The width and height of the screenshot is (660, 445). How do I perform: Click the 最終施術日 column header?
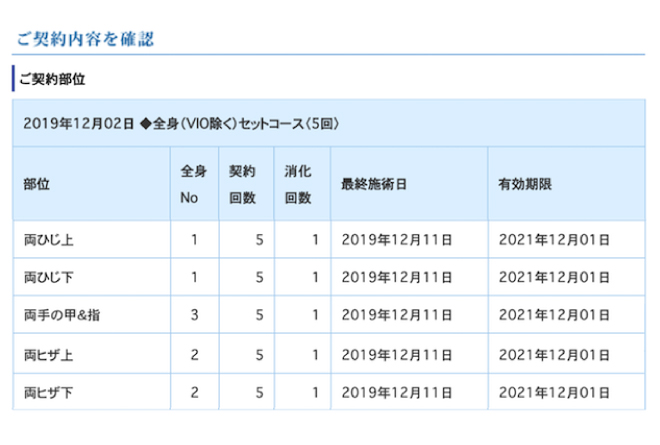(373, 185)
